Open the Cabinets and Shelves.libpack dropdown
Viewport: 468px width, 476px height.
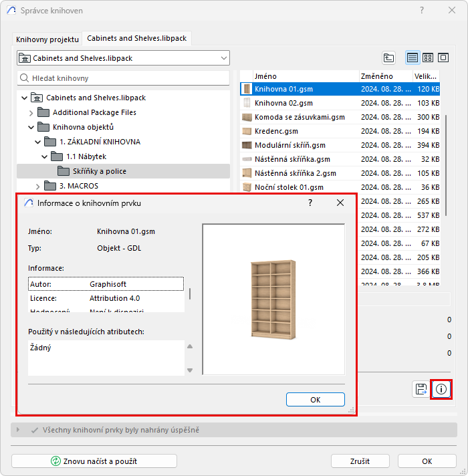coord(123,58)
